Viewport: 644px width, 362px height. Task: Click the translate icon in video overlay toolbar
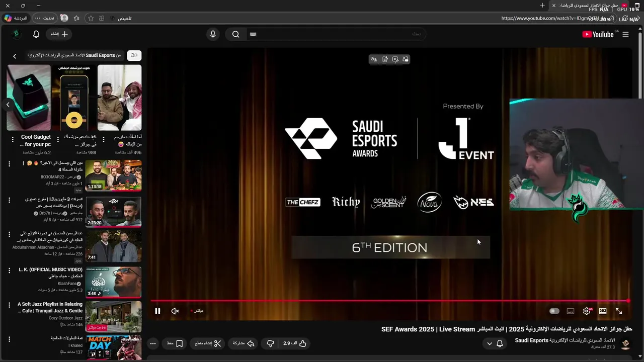[374, 59]
